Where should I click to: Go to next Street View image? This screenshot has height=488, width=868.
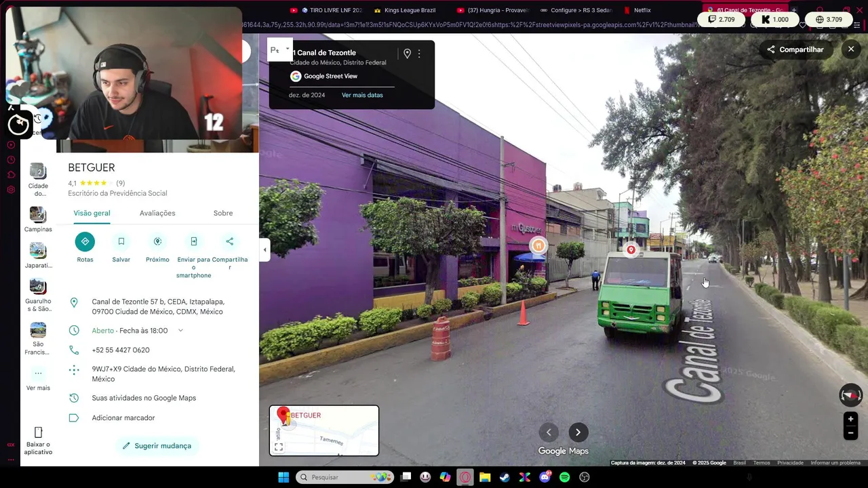[x=578, y=432]
